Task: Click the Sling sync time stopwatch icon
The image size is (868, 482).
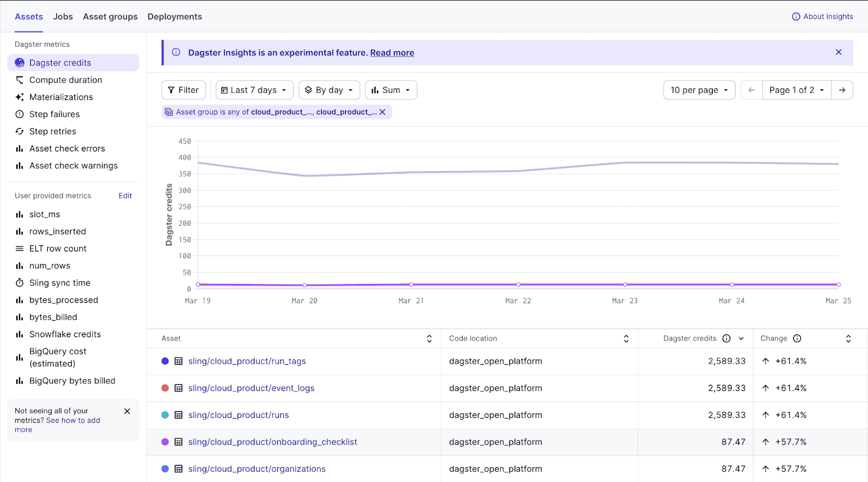Action: click(20, 283)
